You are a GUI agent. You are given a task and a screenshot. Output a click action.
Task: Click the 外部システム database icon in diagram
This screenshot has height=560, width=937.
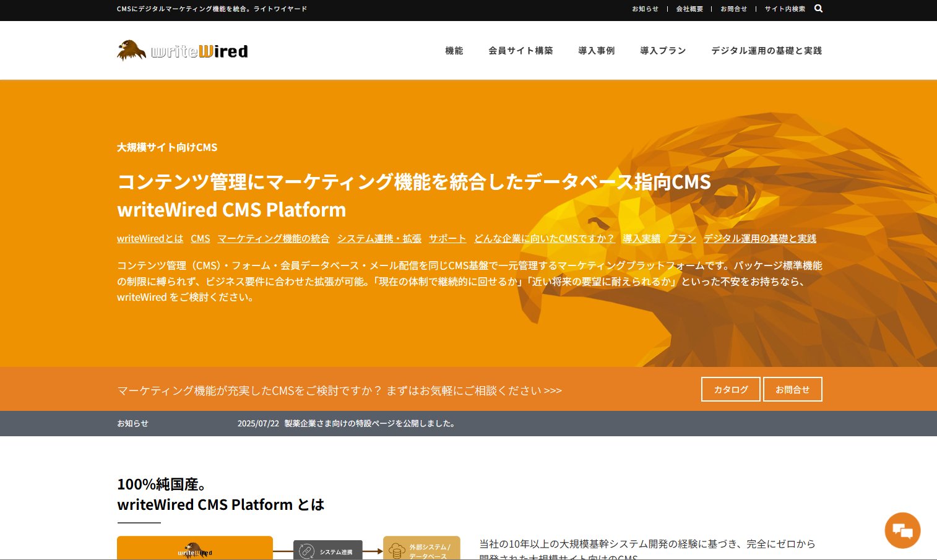[396, 550]
